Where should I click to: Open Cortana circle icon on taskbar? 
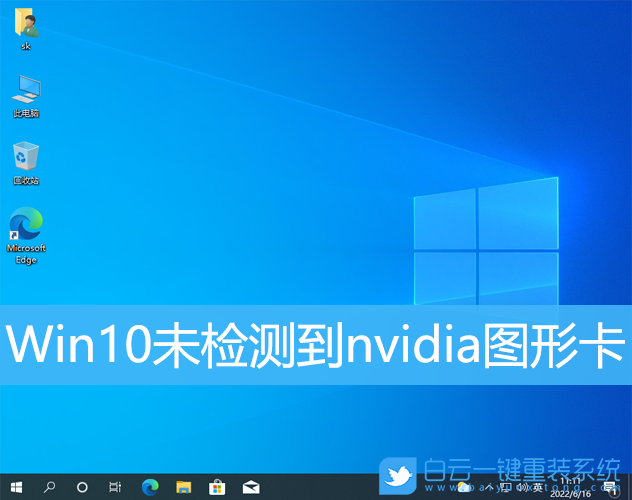[82, 488]
